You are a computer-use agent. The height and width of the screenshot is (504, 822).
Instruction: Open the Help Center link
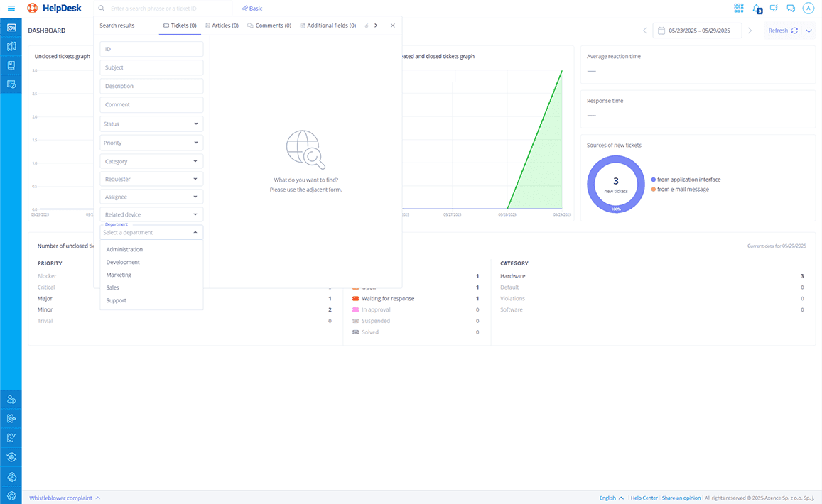coord(644,498)
